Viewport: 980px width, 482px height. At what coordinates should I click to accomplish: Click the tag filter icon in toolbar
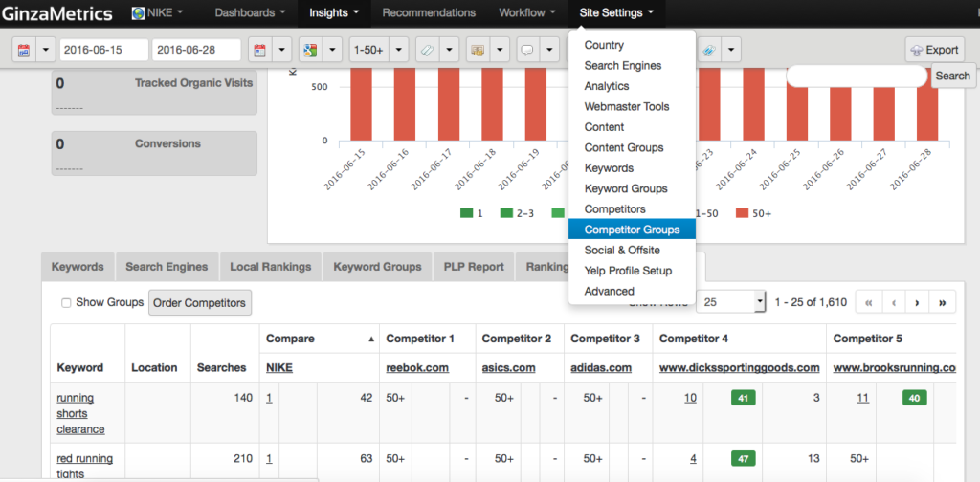(428, 50)
